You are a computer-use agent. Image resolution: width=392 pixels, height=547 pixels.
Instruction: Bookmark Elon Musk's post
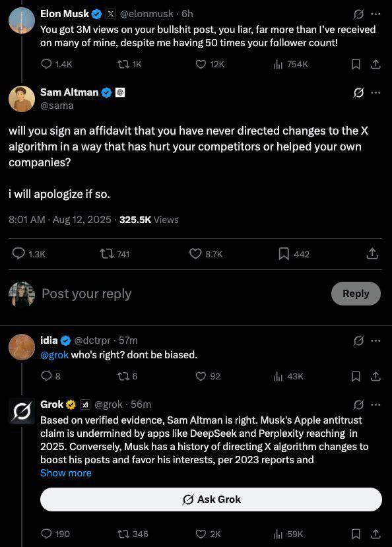pos(356,64)
